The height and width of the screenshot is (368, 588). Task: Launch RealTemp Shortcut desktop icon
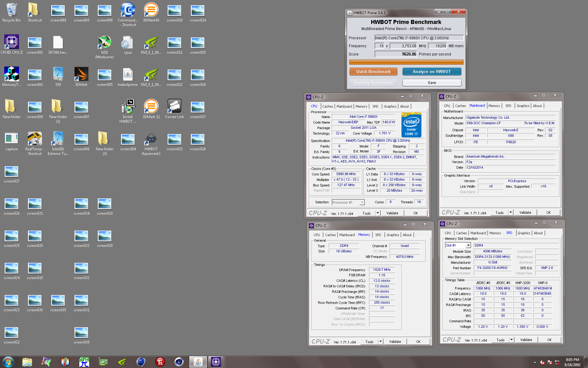[x=35, y=143]
